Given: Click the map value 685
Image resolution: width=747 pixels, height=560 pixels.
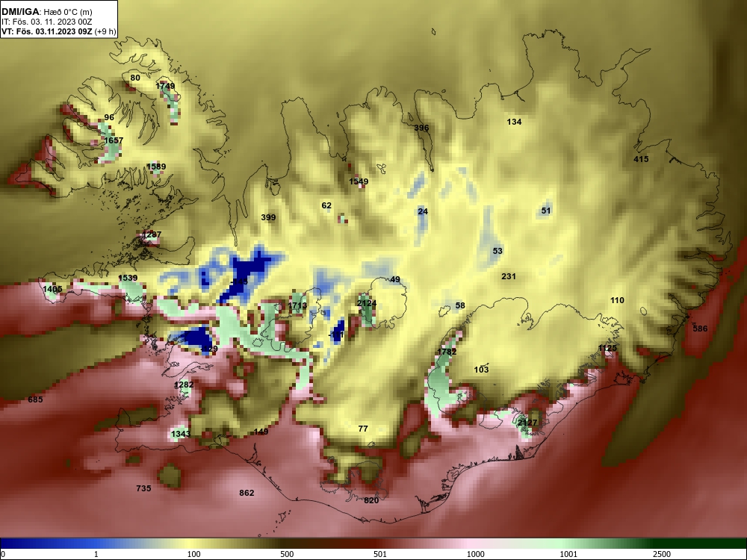Looking at the screenshot, I should (35, 399).
